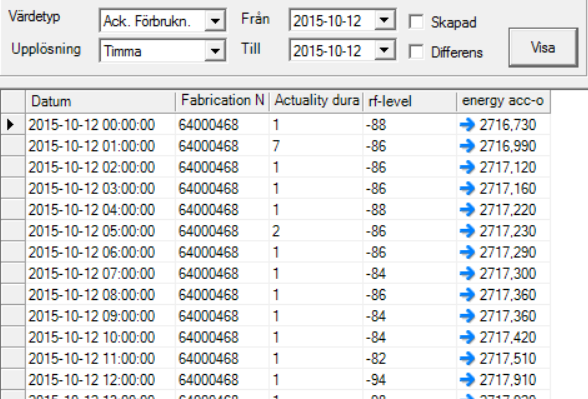Sort by the Datum column header
The height and width of the screenshot is (399, 588).
[x=100, y=101]
